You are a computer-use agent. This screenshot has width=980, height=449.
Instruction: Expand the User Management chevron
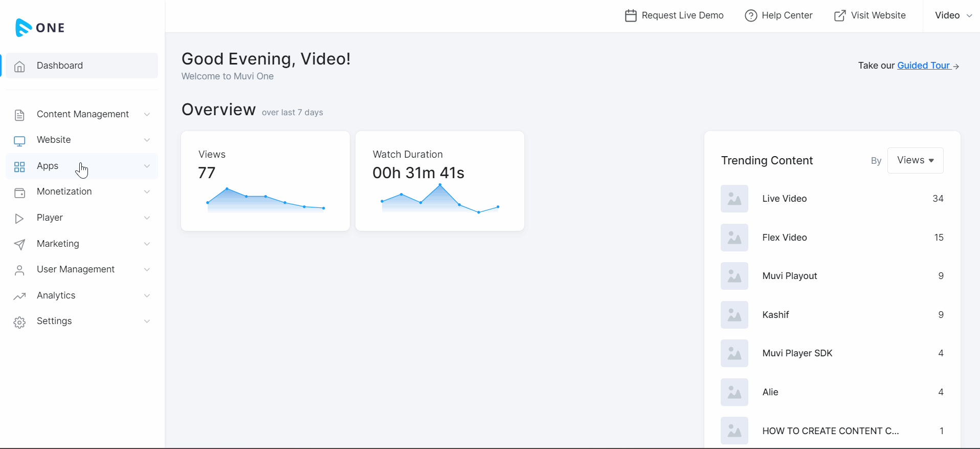(147, 269)
